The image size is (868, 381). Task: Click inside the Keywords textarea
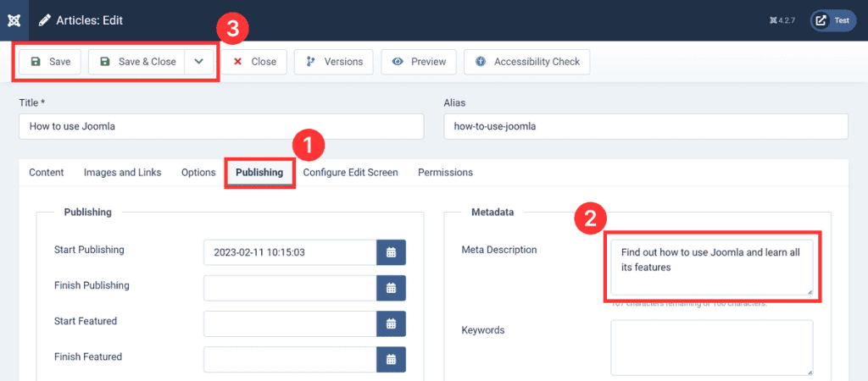click(x=712, y=348)
